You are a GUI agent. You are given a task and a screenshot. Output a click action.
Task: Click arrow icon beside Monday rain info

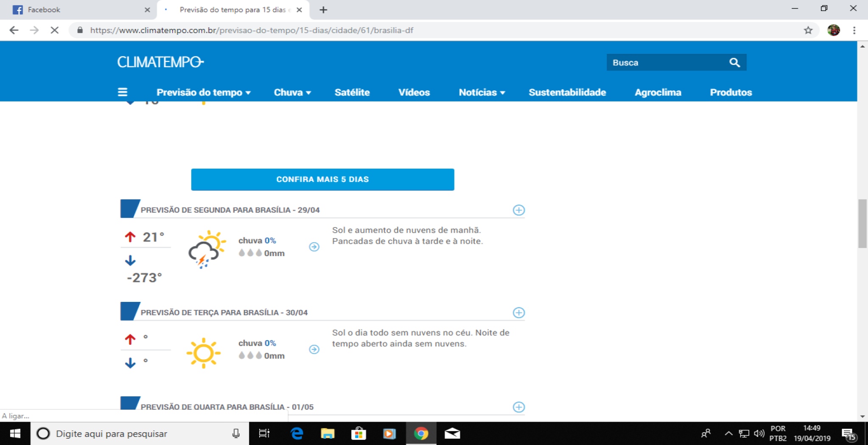pyautogui.click(x=314, y=247)
